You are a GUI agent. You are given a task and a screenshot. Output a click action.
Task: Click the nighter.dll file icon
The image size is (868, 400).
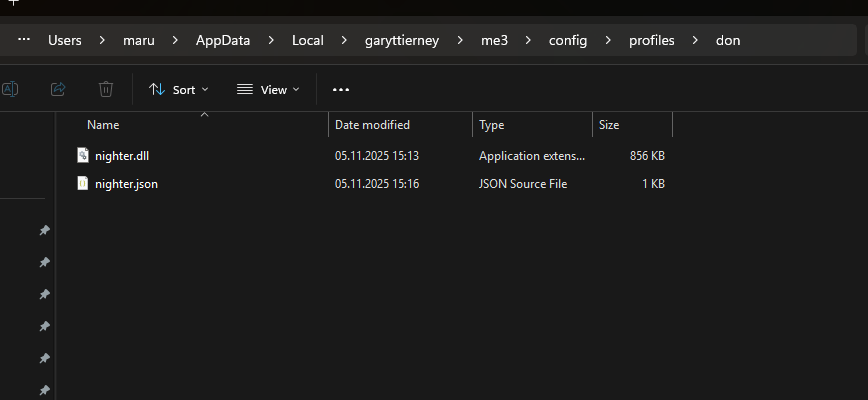click(83, 155)
